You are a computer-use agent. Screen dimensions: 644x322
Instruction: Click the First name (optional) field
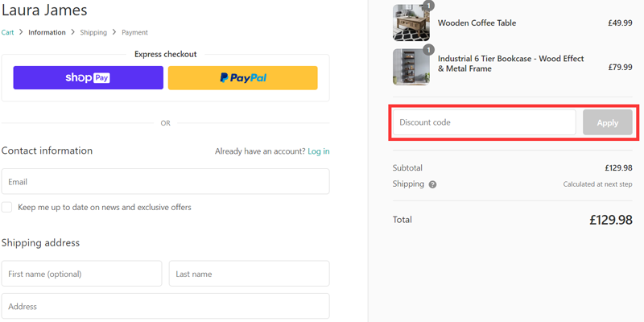coord(82,274)
